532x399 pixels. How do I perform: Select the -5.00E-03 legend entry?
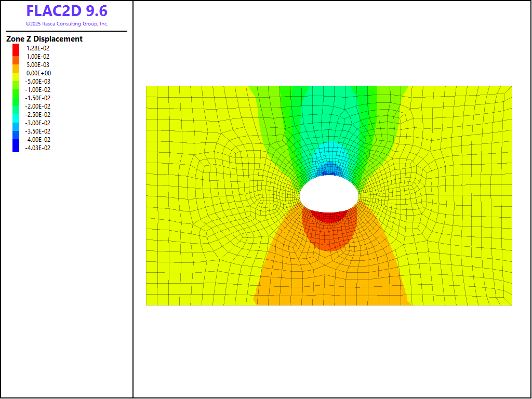pos(38,82)
